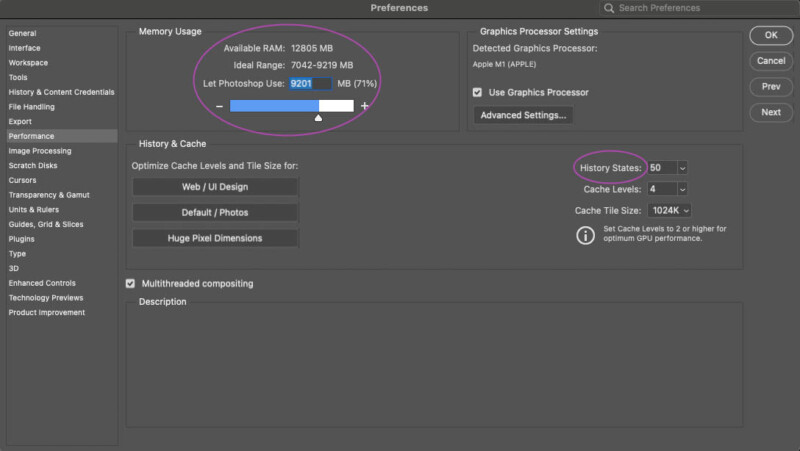The image size is (800, 451).
Task: Click the Cancel button
Action: tap(771, 61)
